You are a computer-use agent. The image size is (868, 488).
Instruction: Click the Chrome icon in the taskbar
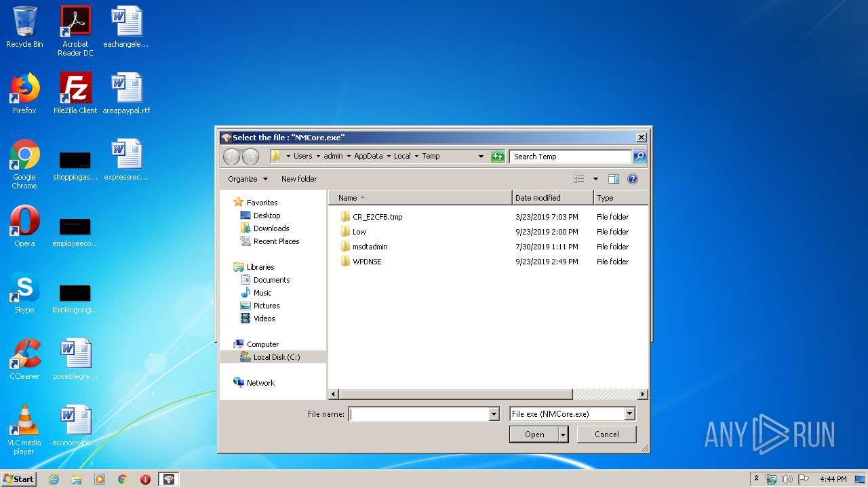tap(122, 479)
